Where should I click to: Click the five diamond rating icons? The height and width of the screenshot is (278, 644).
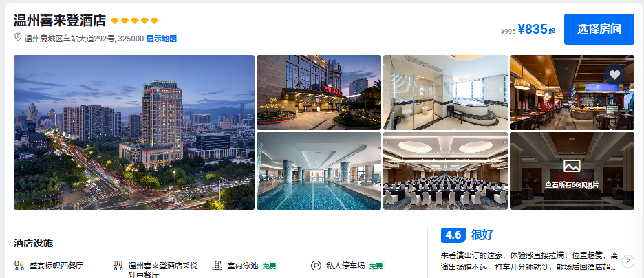coord(135,21)
